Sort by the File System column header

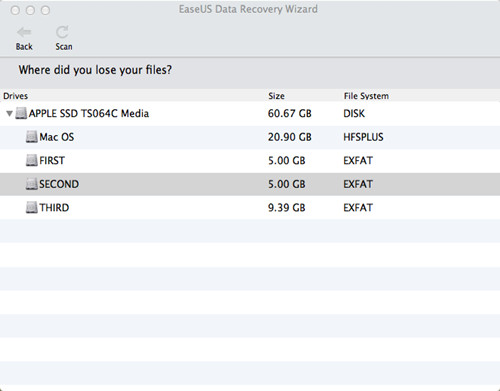pos(366,96)
